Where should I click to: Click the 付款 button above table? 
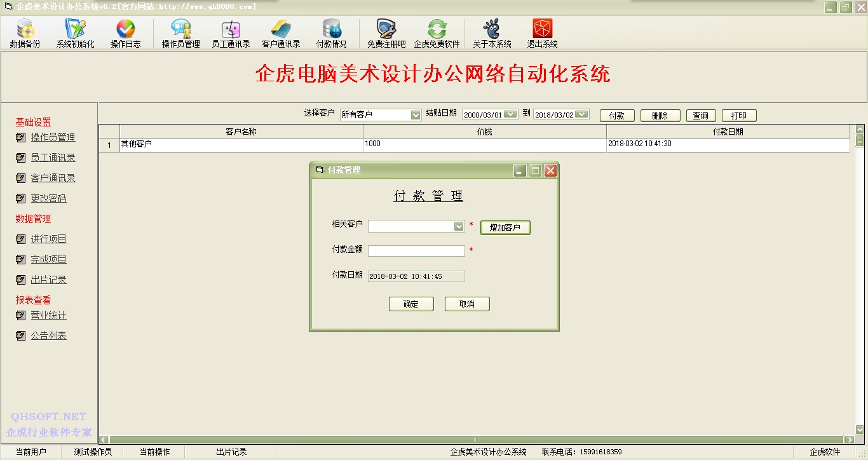point(617,116)
